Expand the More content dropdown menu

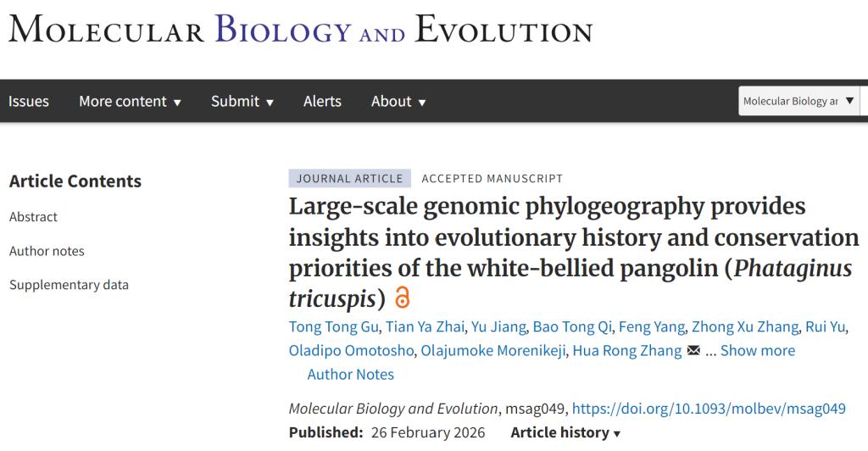click(x=131, y=101)
